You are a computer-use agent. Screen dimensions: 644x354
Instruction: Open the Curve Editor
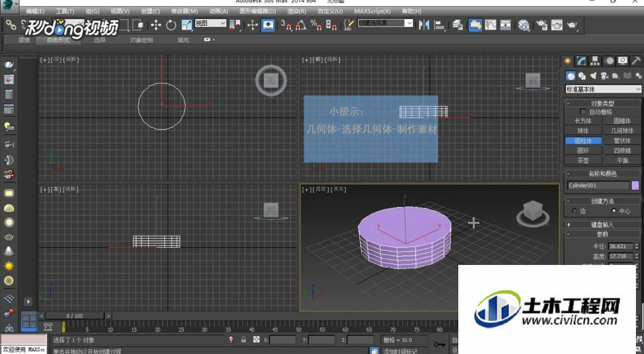491,25
